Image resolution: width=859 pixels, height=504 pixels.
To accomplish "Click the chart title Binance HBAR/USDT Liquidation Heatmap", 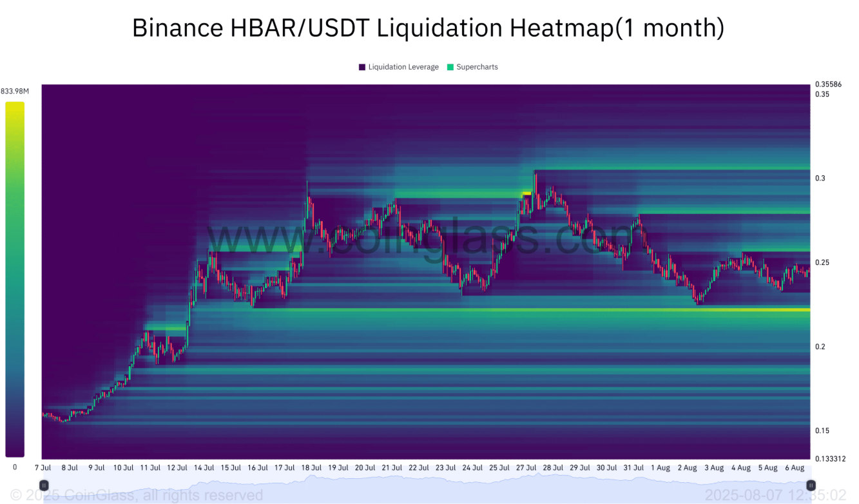I will pos(429,28).
